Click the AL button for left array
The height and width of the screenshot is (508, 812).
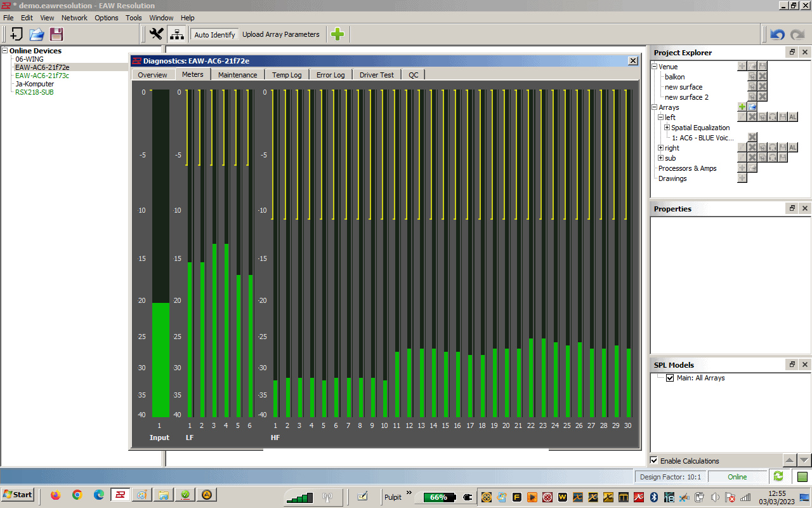point(793,117)
